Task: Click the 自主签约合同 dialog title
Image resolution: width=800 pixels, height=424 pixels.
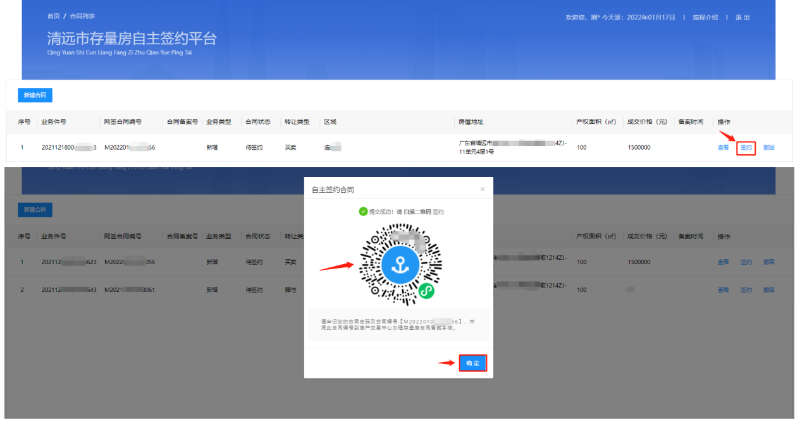Action: point(333,190)
